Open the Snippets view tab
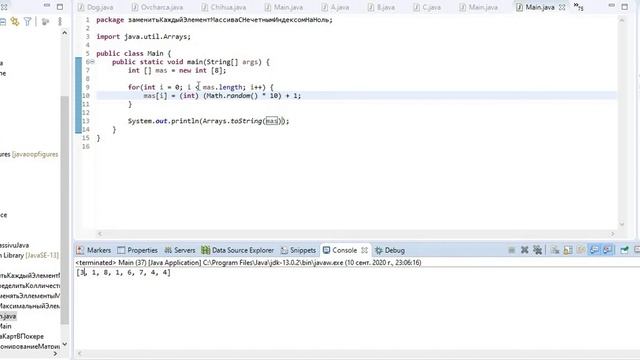The height and width of the screenshot is (360, 640). (298, 250)
